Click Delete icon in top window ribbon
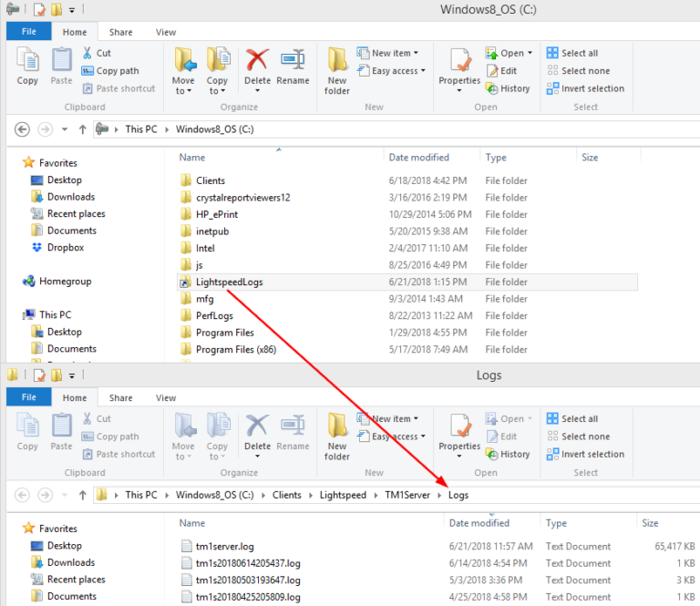 point(258,60)
